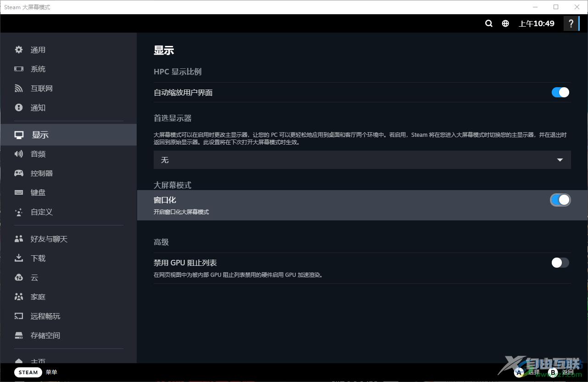The height and width of the screenshot is (382, 588).
Task: Click the speaker icon beside 音频
Action: (19, 154)
